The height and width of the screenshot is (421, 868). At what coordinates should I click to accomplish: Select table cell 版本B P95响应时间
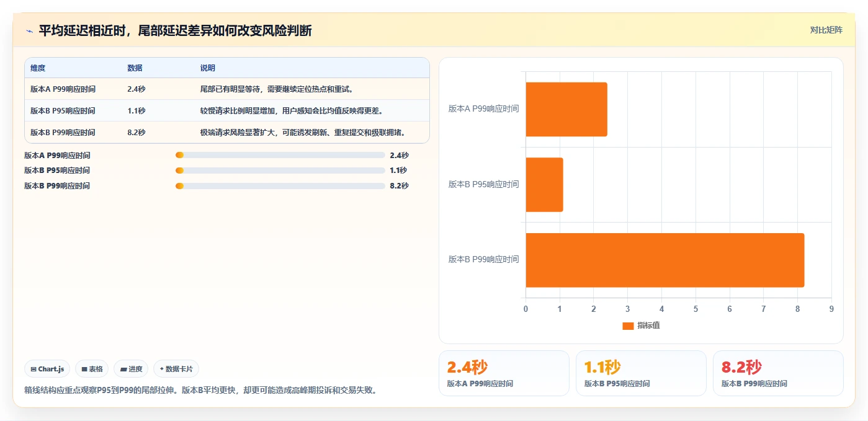(63, 111)
